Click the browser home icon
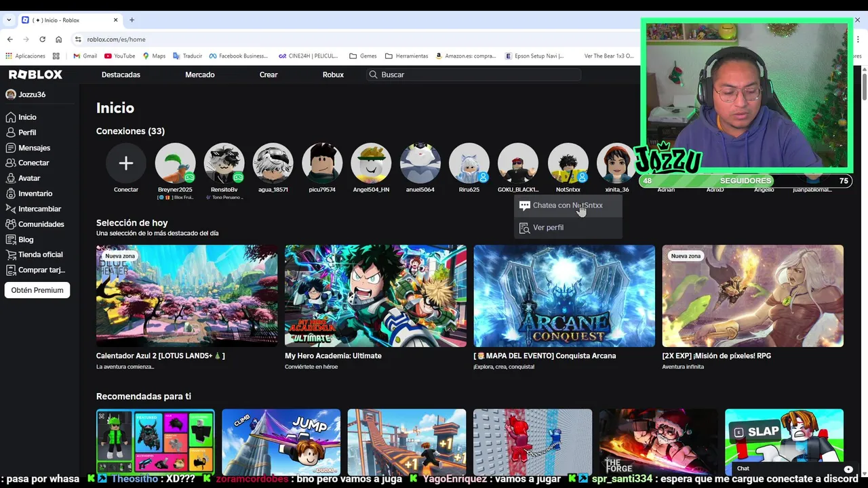 click(x=58, y=39)
